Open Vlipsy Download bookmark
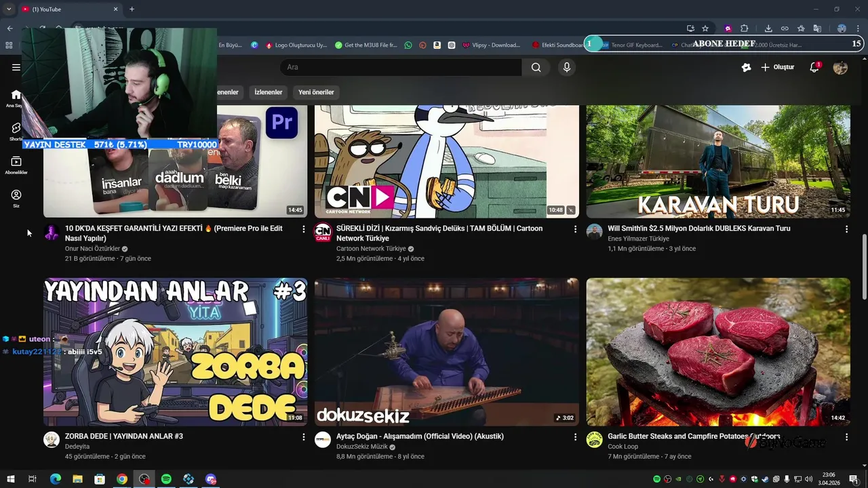The width and height of the screenshot is (868, 488). tap(492, 45)
